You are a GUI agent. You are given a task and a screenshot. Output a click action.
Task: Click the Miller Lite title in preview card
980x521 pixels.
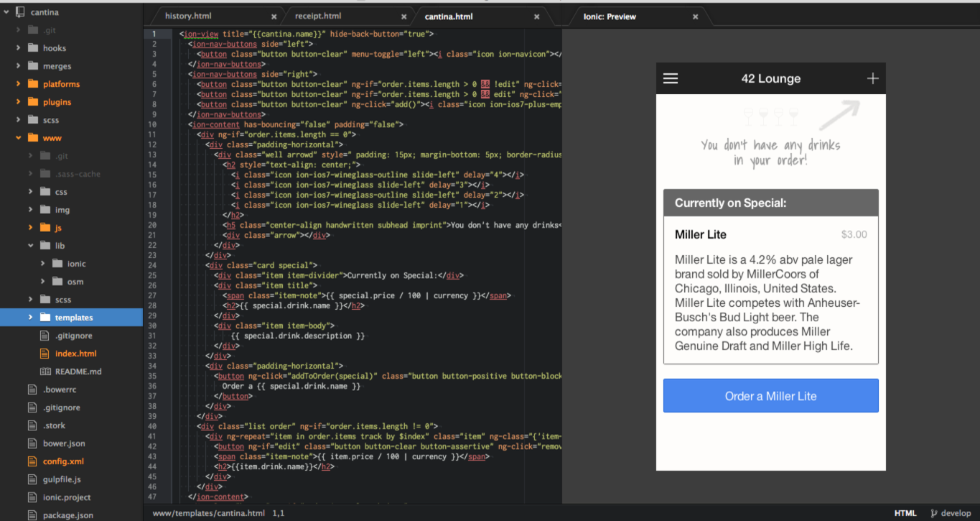[700, 234]
